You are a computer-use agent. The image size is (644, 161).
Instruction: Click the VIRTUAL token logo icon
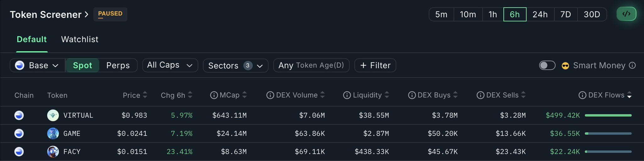click(53, 115)
